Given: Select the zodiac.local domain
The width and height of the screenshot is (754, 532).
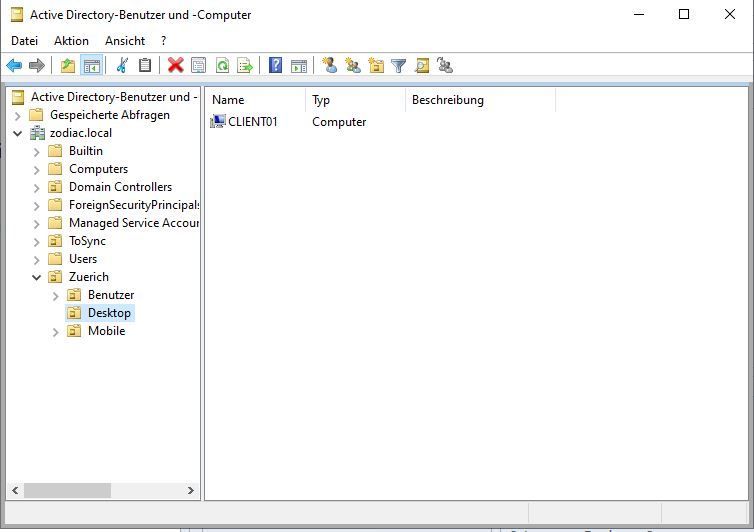Looking at the screenshot, I should click(x=81, y=133).
